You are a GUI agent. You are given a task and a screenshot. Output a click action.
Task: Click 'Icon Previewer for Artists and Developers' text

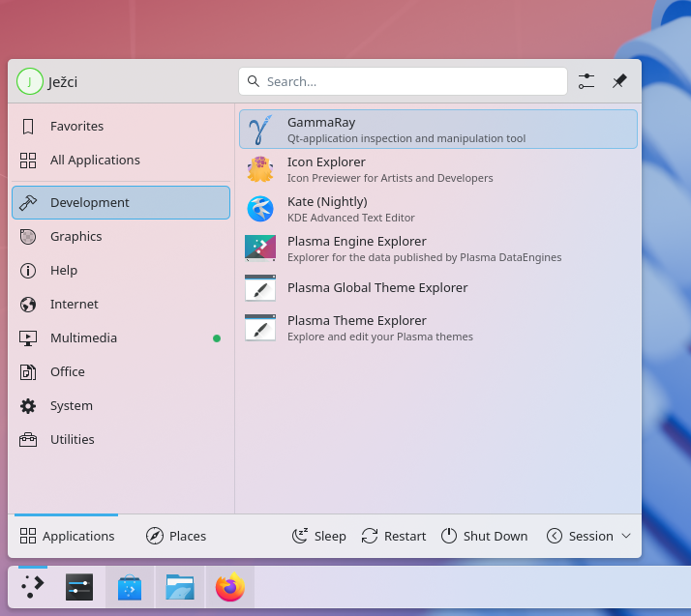coord(390,178)
